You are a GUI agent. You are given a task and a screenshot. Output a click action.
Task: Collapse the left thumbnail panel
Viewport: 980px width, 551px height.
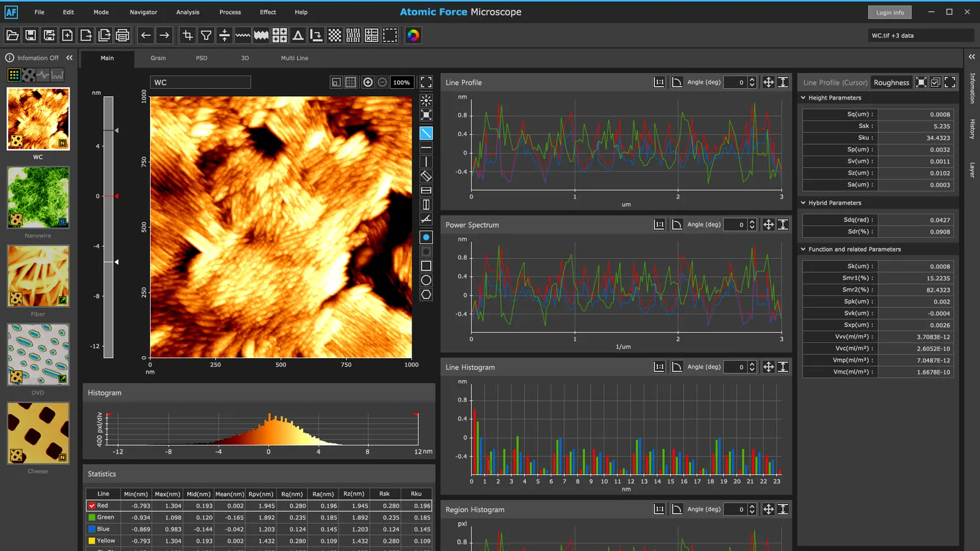point(69,58)
